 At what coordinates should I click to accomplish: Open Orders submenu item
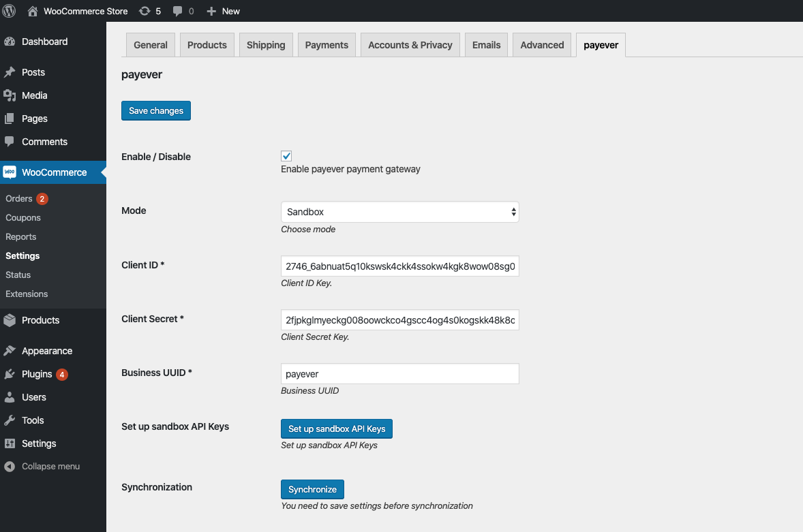(x=19, y=198)
